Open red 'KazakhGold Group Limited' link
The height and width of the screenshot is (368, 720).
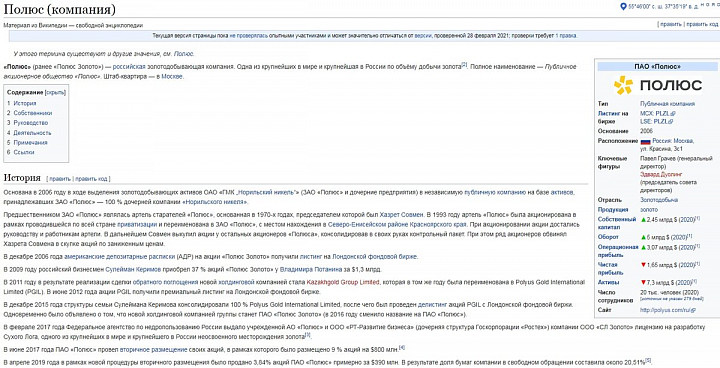click(343, 282)
